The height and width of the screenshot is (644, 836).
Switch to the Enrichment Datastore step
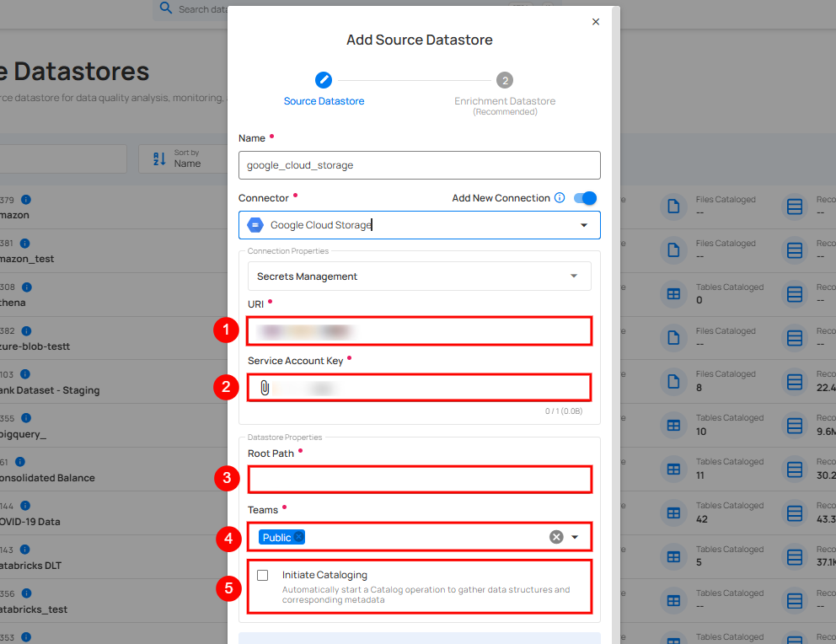coord(504,80)
